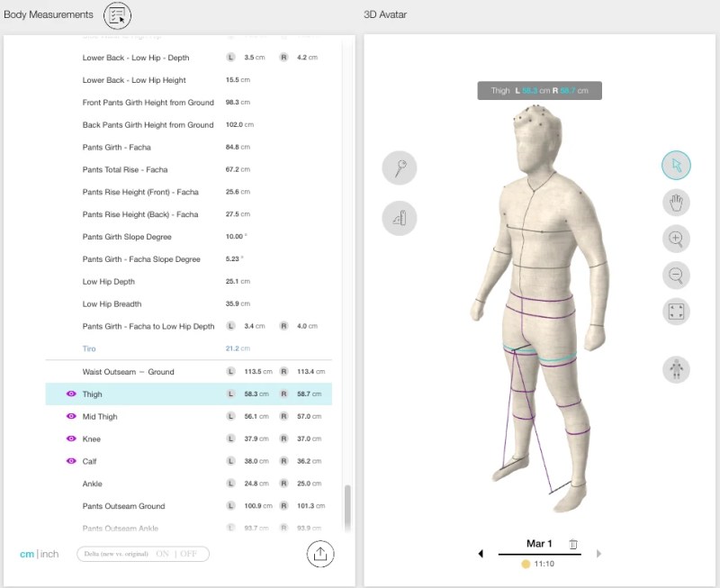Select Lower Back - Low Hip Height

[188, 80]
